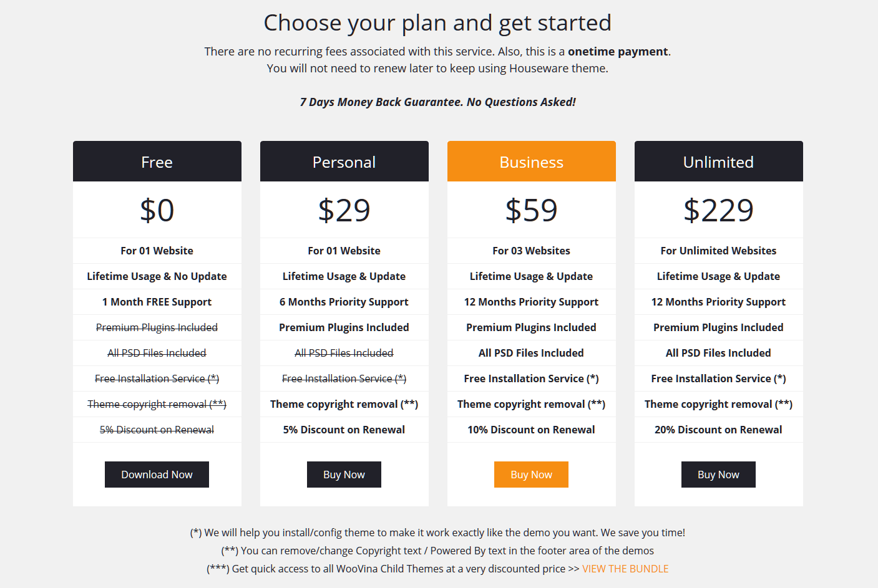This screenshot has width=878, height=588.
Task: Click 10% Discount on Renewal row
Action: [x=532, y=430]
